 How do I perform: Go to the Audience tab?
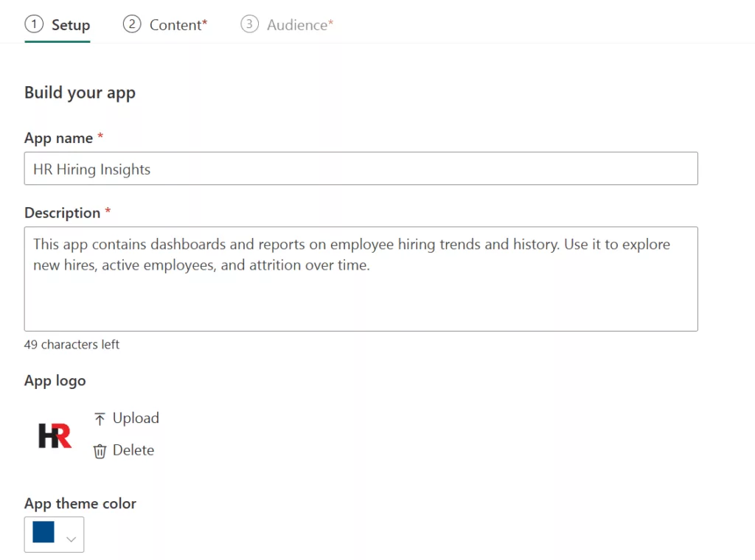[x=299, y=25]
